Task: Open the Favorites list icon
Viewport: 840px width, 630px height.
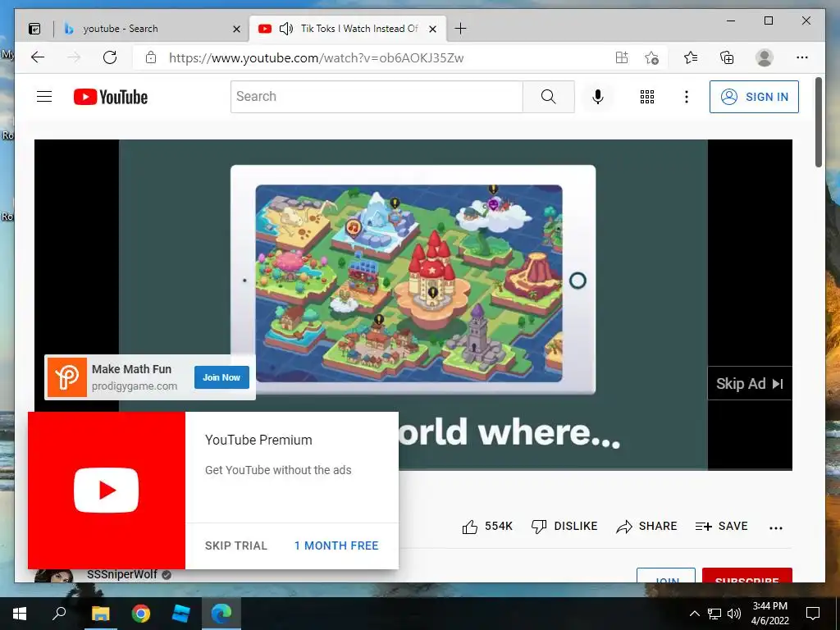Action: (x=691, y=57)
